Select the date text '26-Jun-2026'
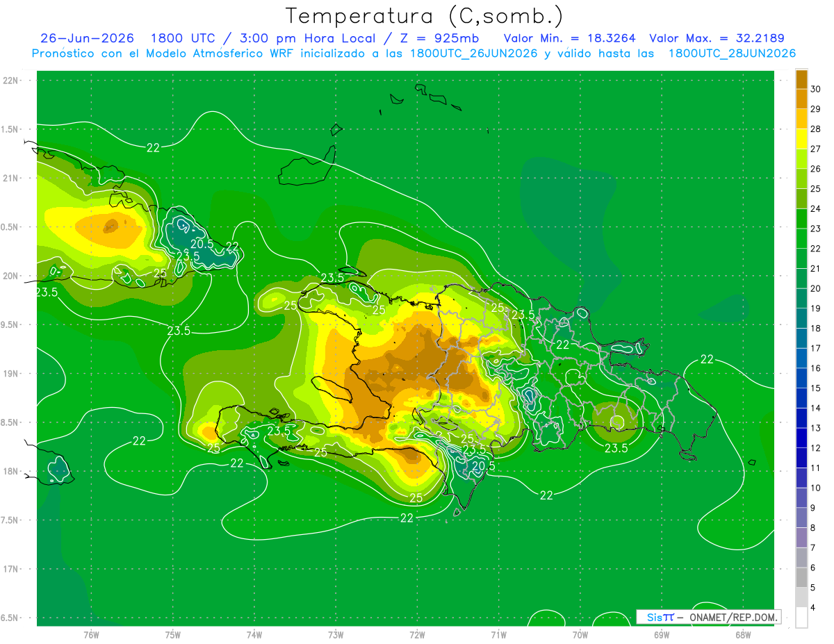 click(87, 38)
